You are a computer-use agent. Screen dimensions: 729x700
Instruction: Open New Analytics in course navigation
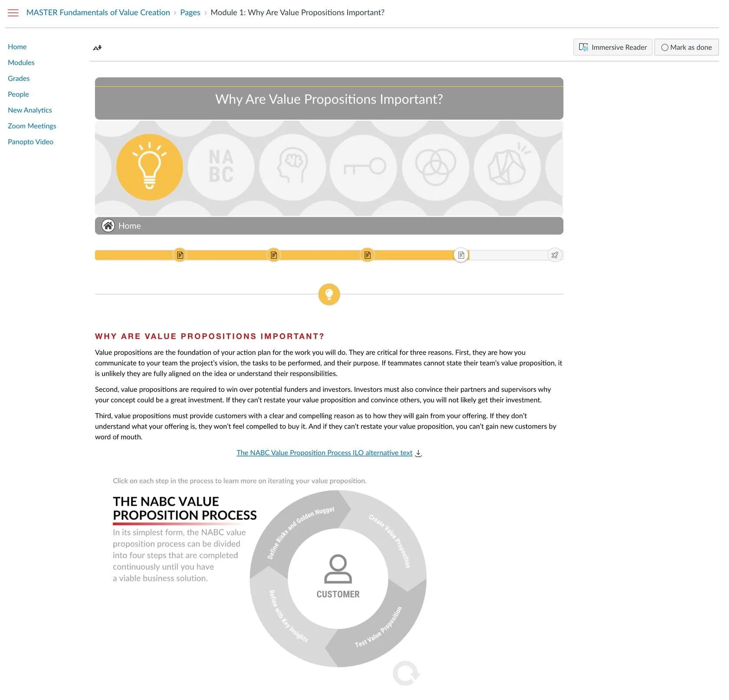tap(30, 110)
